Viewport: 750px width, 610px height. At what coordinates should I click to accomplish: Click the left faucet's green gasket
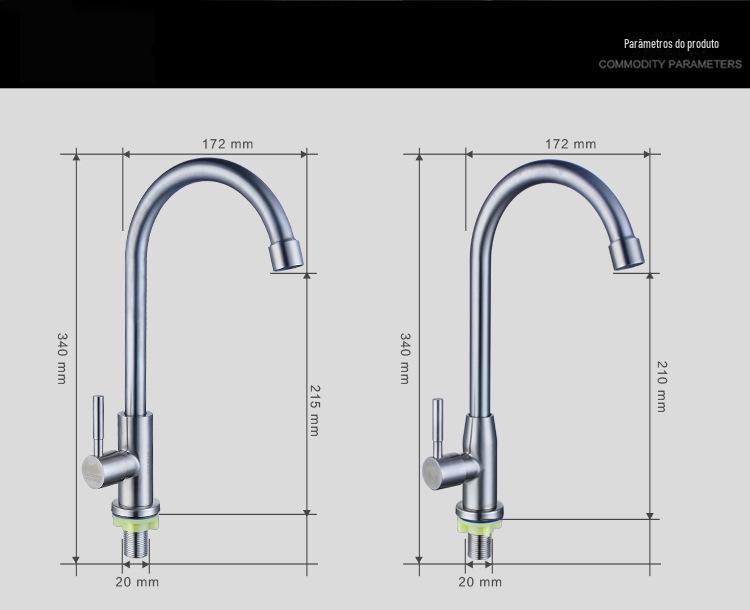pyautogui.click(x=135, y=522)
